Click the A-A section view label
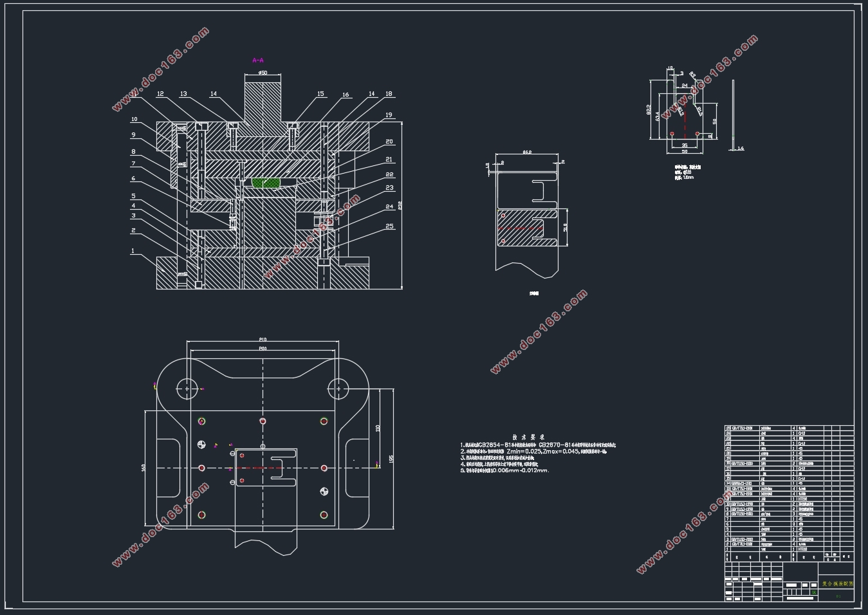The image size is (868, 615). coord(258,60)
